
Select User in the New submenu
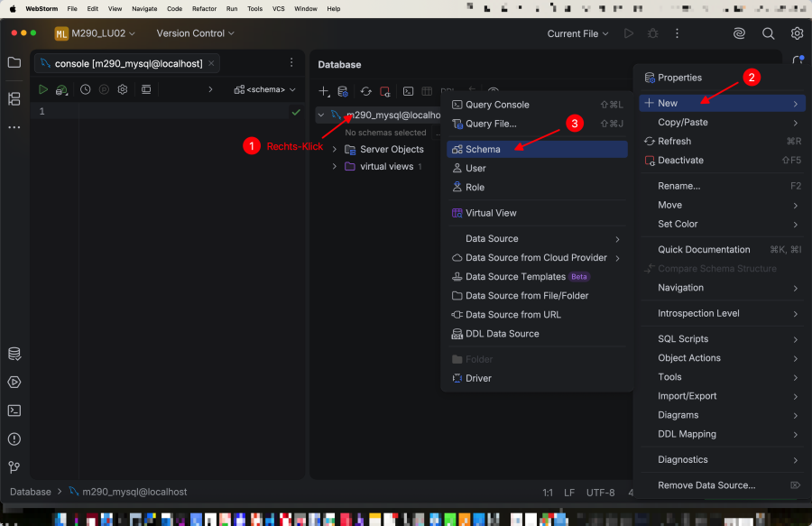click(537, 168)
